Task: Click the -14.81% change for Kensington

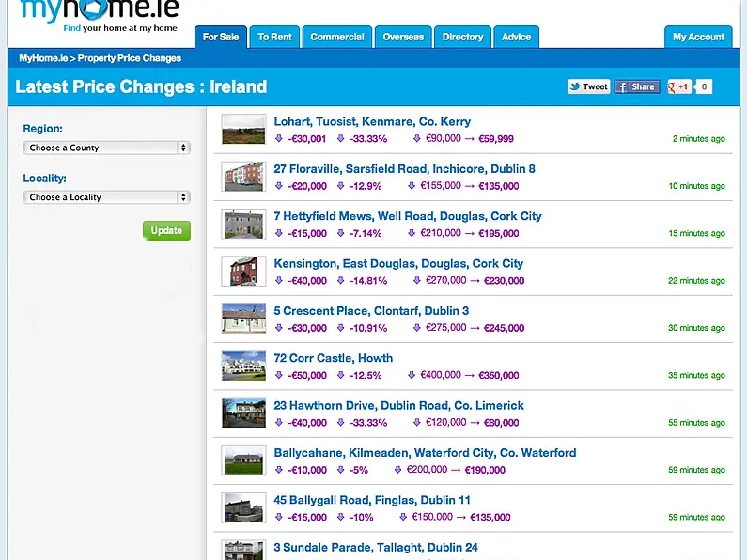Action: 368,281
